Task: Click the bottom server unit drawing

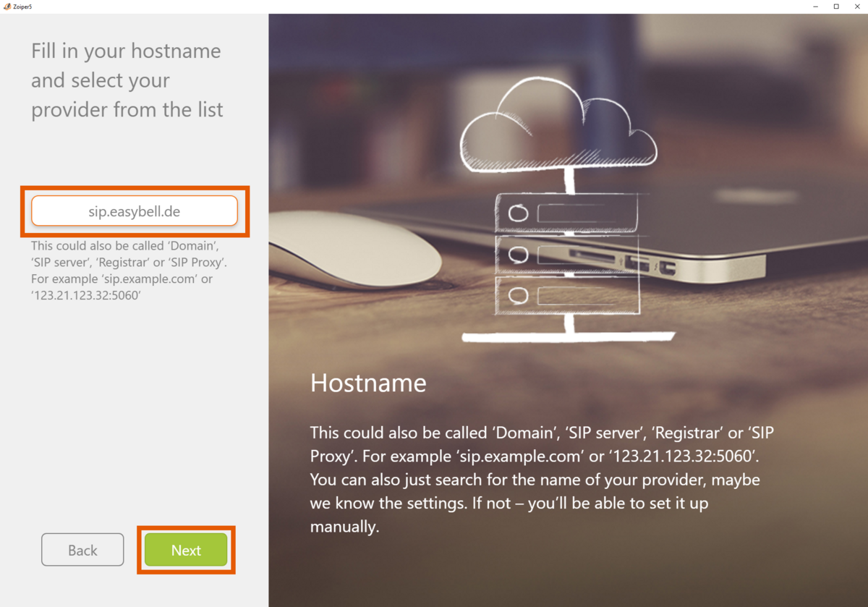Action: [567, 294]
